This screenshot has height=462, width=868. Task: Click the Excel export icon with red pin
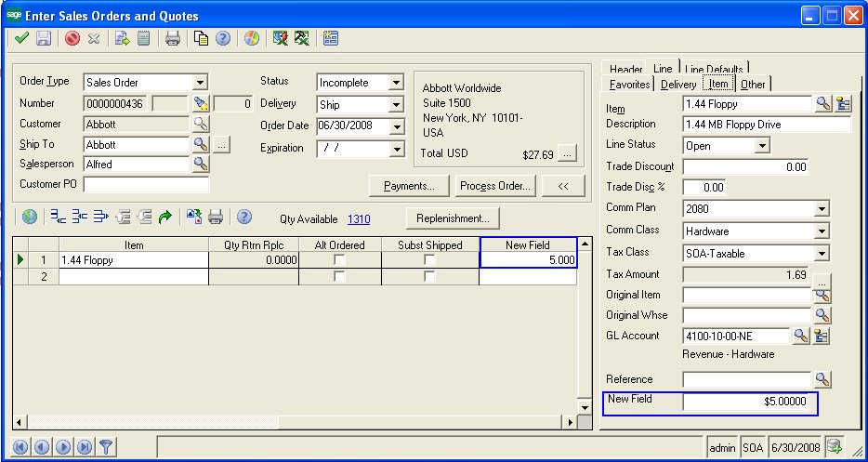(x=280, y=38)
